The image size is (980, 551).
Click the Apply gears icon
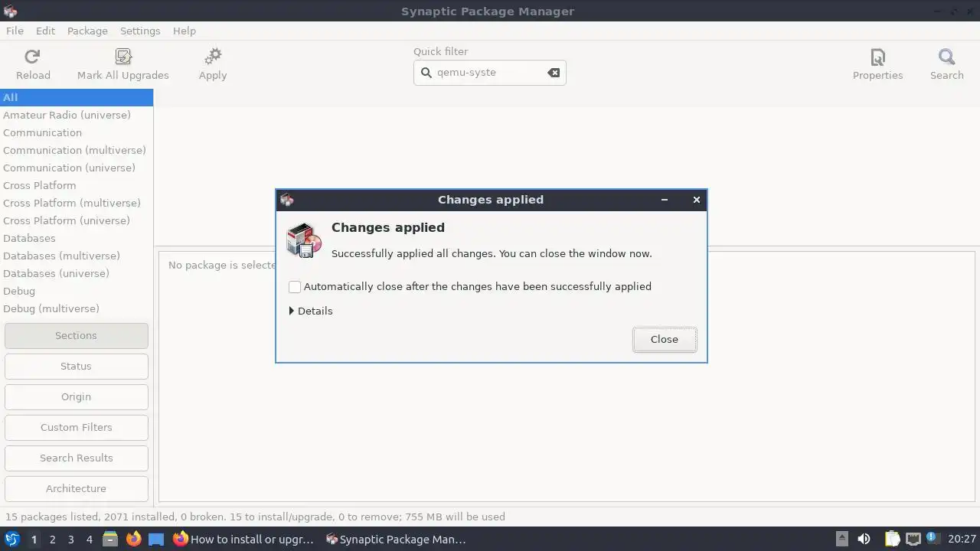[x=213, y=57]
